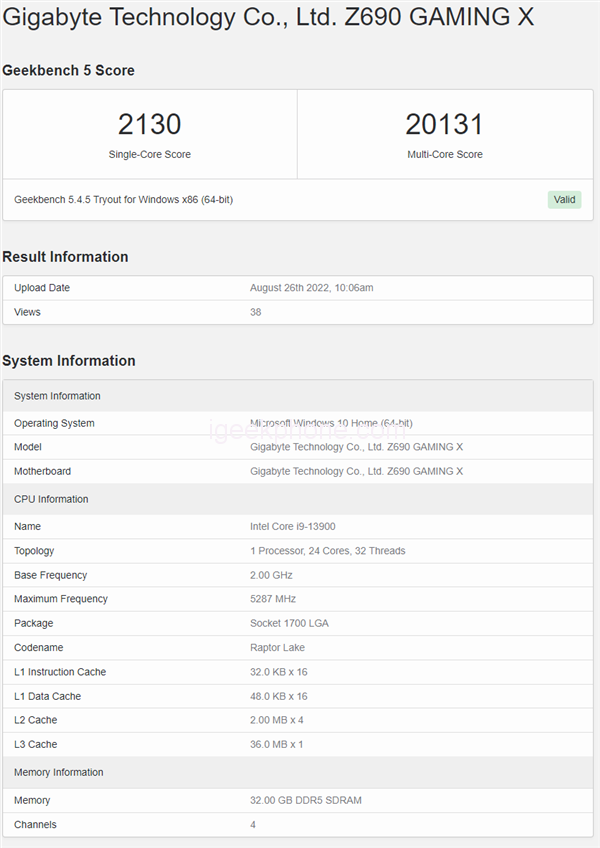This screenshot has height=848, width=600.
Task: Click the Channels value 4 link
Action: 253,825
